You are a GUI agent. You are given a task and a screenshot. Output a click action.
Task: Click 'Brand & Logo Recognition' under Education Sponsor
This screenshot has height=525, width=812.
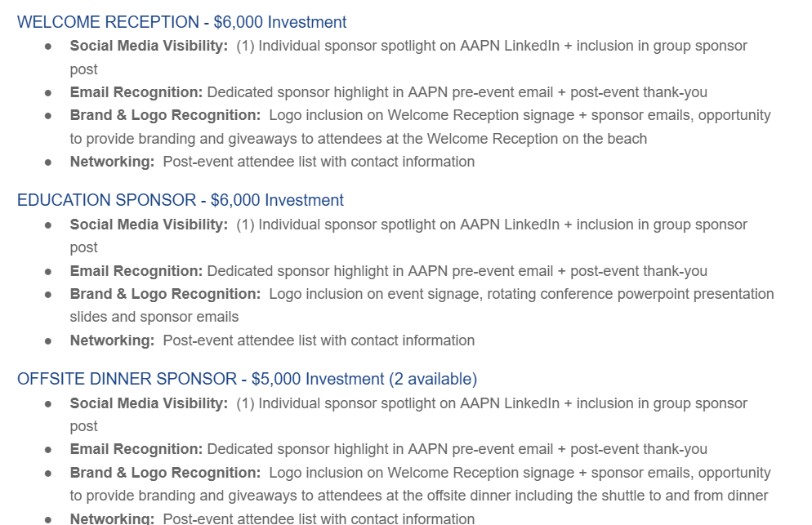[x=165, y=294]
